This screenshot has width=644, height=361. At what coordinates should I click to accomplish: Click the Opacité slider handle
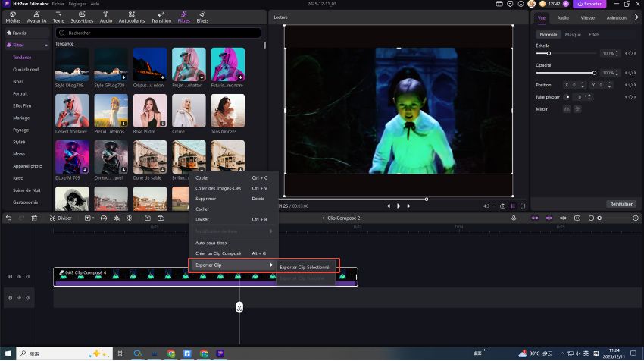[x=594, y=73]
